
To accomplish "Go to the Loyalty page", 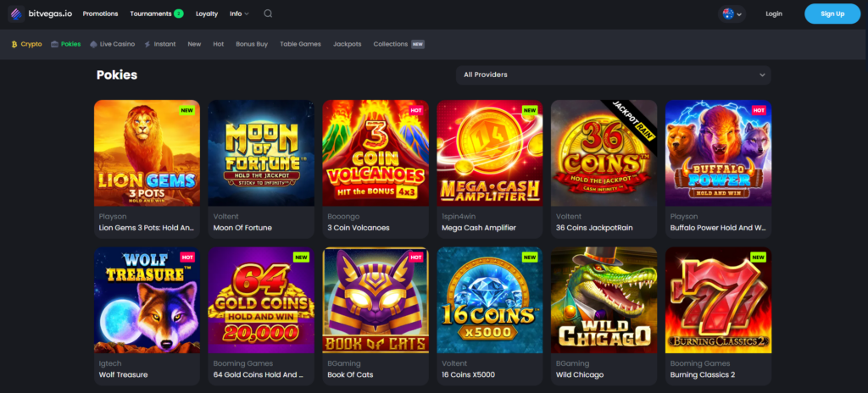I will [x=207, y=14].
